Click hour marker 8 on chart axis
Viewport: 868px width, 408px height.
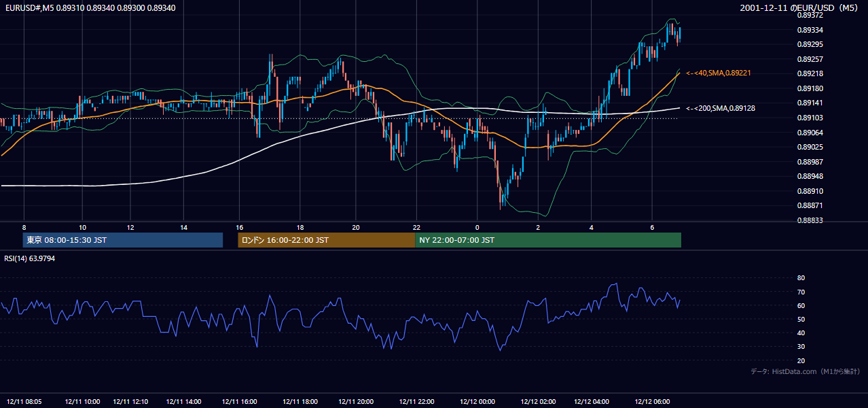pyautogui.click(x=24, y=227)
